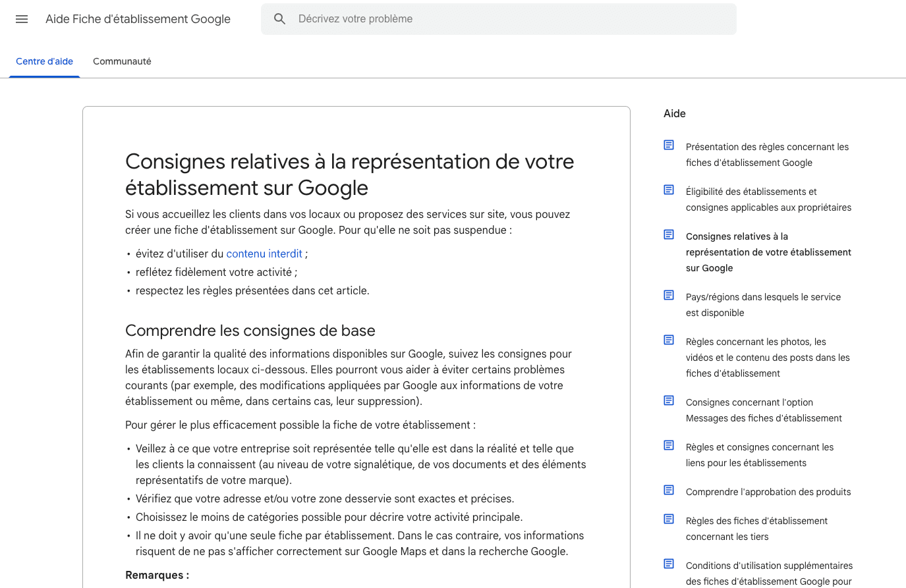Open the contenu interdit link
Screen dimensions: 906x588
[x=264, y=254]
